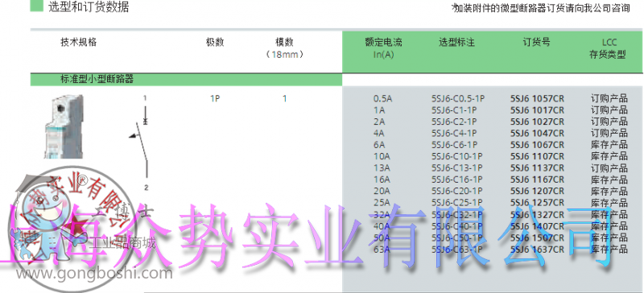
Task: Click the 10A rated current cell
Action: [x=381, y=156]
